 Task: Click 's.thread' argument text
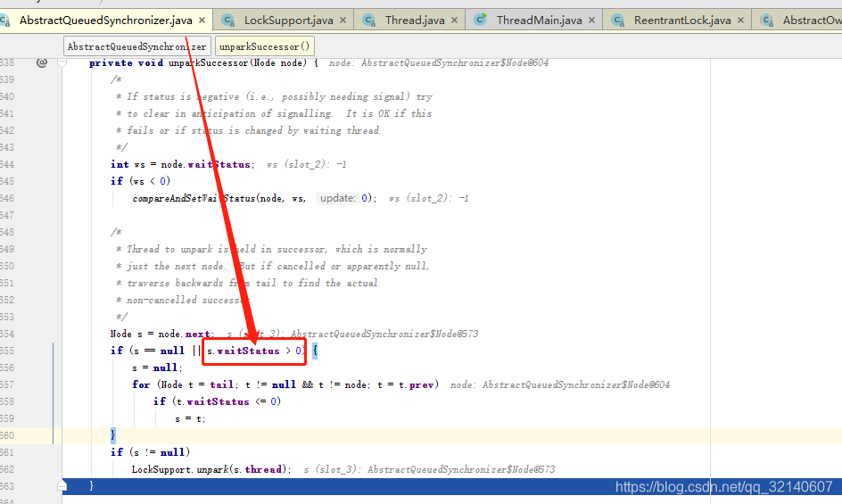(257, 469)
